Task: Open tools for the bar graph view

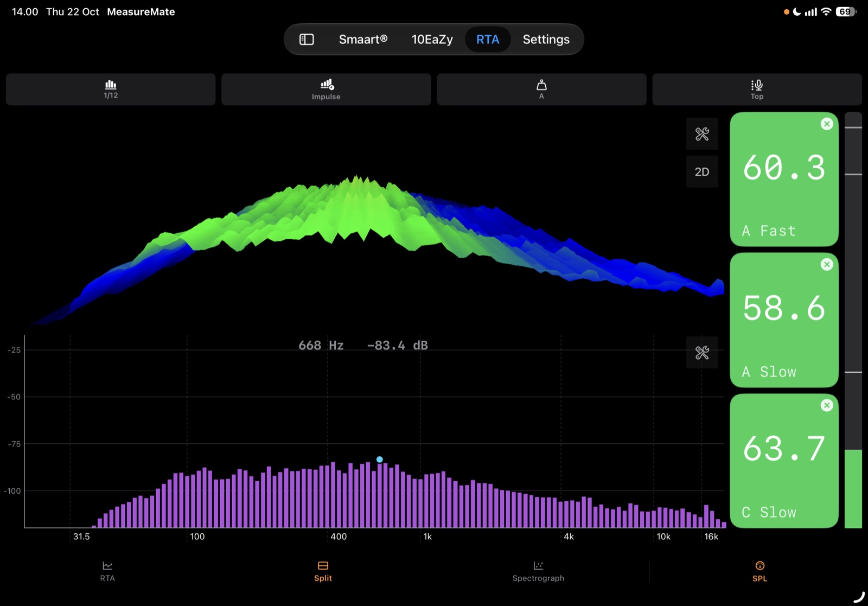Action: (702, 353)
